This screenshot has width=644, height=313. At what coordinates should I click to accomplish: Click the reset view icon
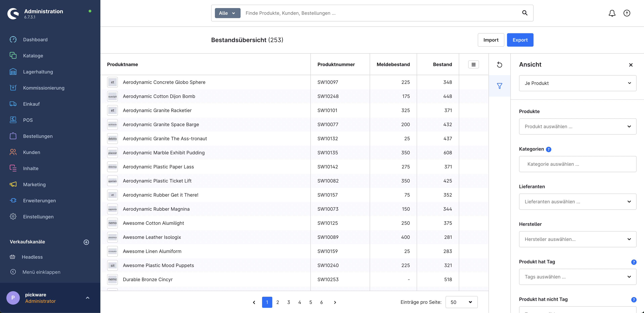[499, 65]
